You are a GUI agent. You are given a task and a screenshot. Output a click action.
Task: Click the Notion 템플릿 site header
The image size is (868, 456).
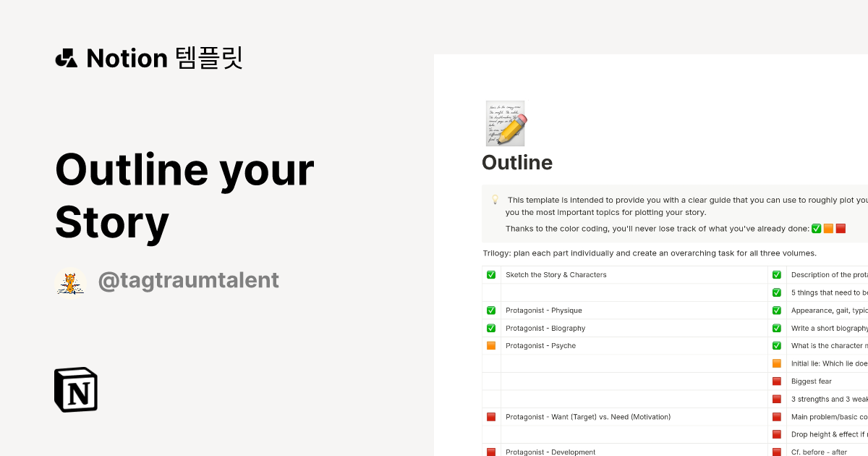coord(163,58)
